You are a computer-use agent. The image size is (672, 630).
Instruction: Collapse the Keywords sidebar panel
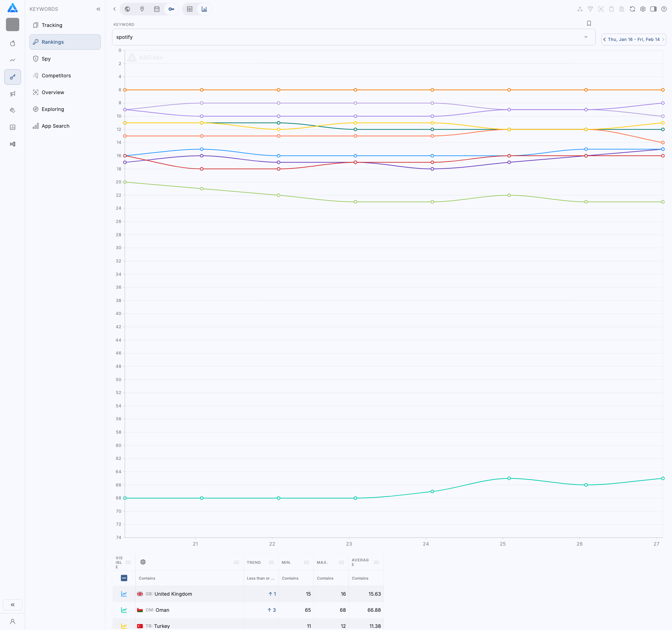tap(98, 9)
